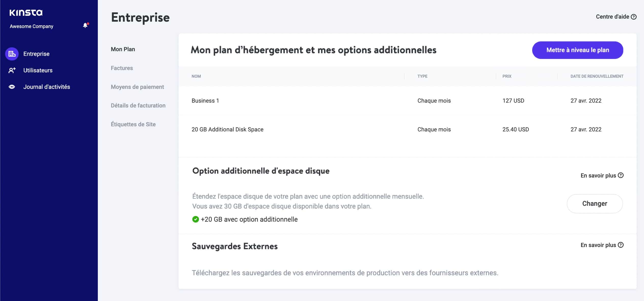Image resolution: width=644 pixels, height=301 pixels.
Task: Click the Awesome Company company name
Action: (x=31, y=26)
